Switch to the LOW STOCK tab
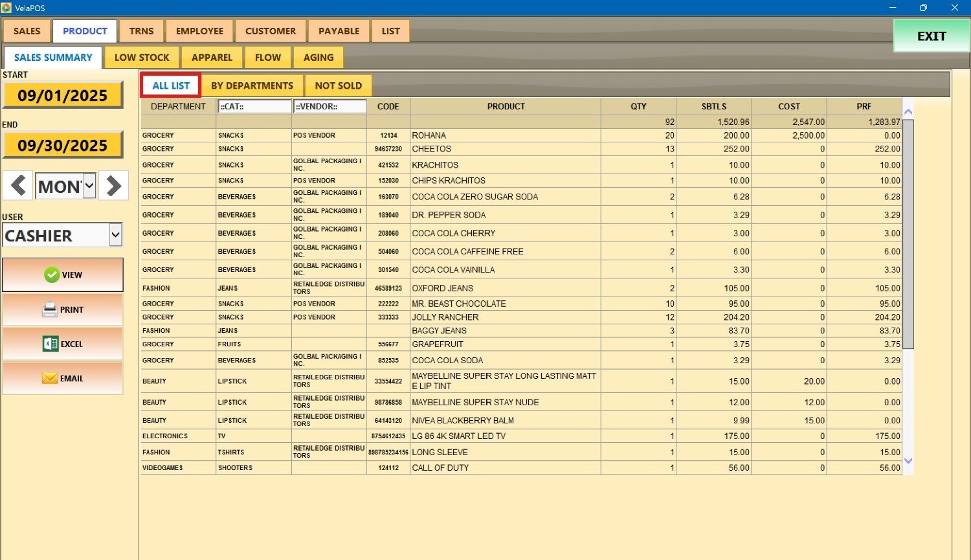This screenshot has height=560, width=971. (142, 58)
